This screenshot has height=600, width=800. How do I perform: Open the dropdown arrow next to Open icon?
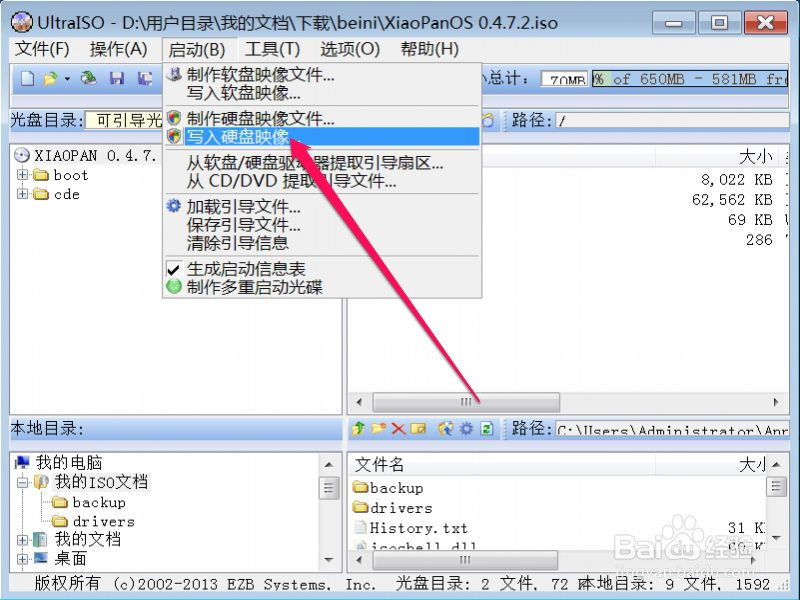click(x=67, y=79)
